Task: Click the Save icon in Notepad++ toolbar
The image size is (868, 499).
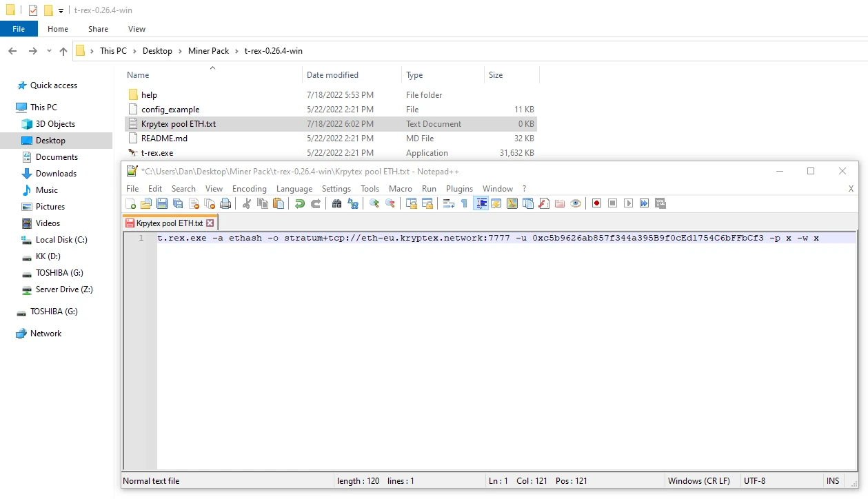Action: tap(162, 203)
